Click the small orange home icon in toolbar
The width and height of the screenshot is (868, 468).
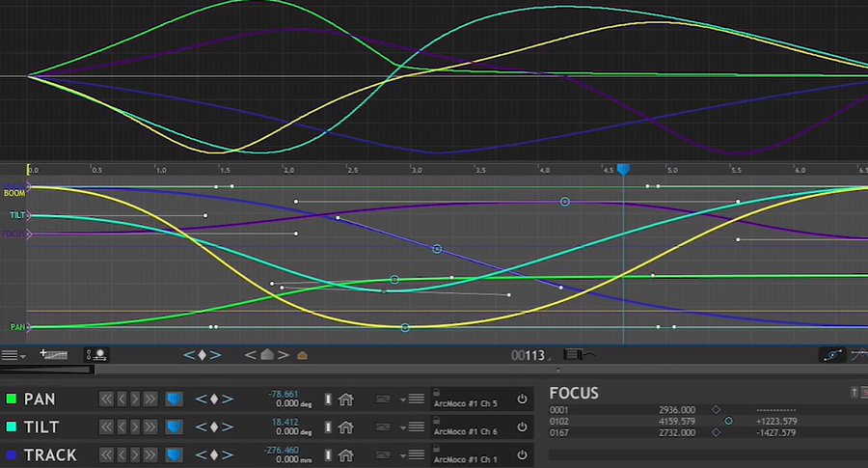303,355
